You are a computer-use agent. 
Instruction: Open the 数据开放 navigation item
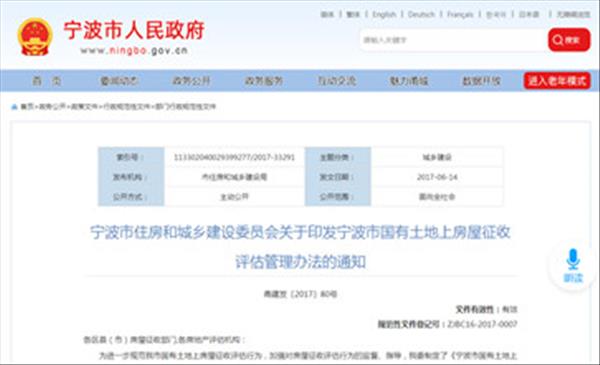tap(481, 81)
